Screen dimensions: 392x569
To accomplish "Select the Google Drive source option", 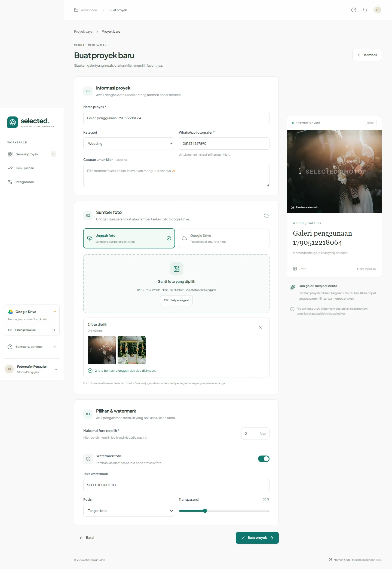I will click(x=224, y=238).
